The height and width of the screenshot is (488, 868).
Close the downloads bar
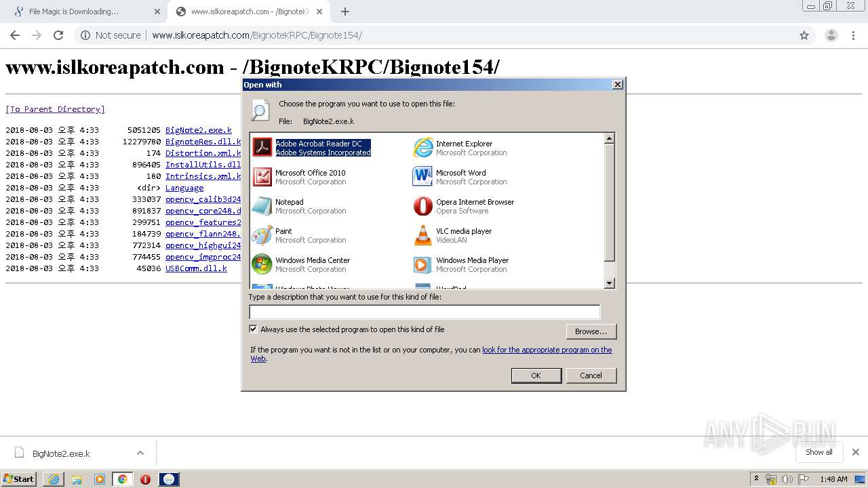click(x=855, y=452)
